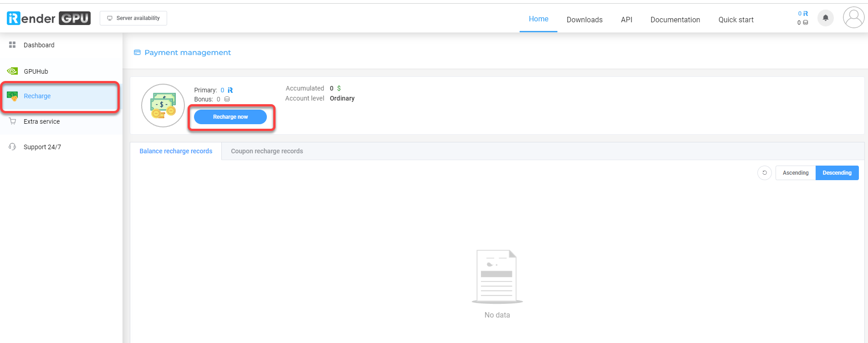This screenshot has width=868, height=343.
Task: Sort records in Ascending order
Action: [795, 173]
